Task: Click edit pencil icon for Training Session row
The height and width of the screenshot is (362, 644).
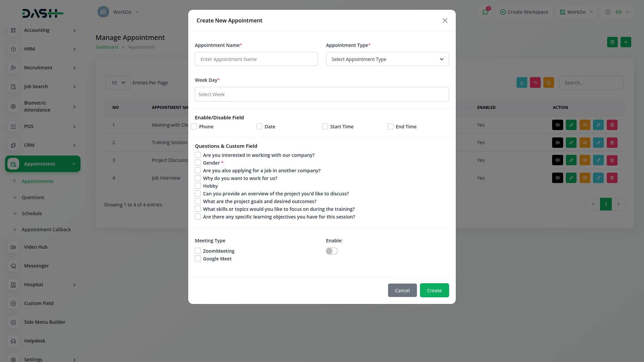Action: (598, 143)
